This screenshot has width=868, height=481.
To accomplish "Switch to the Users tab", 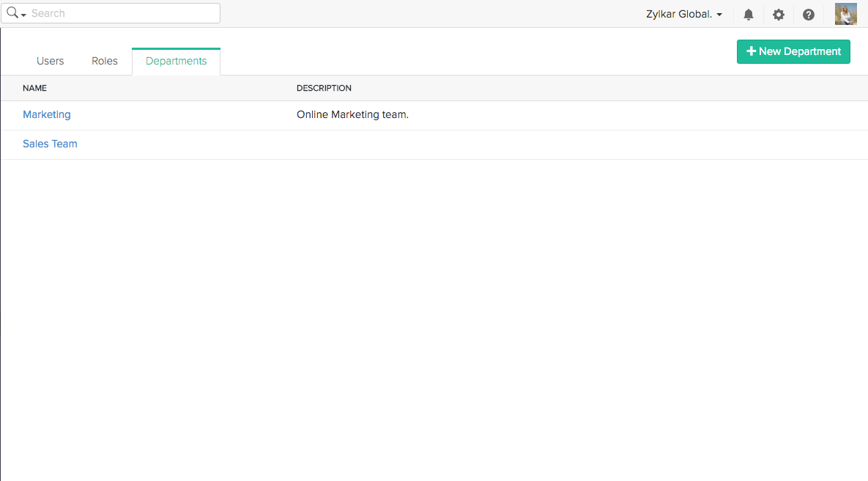I will click(x=51, y=61).
